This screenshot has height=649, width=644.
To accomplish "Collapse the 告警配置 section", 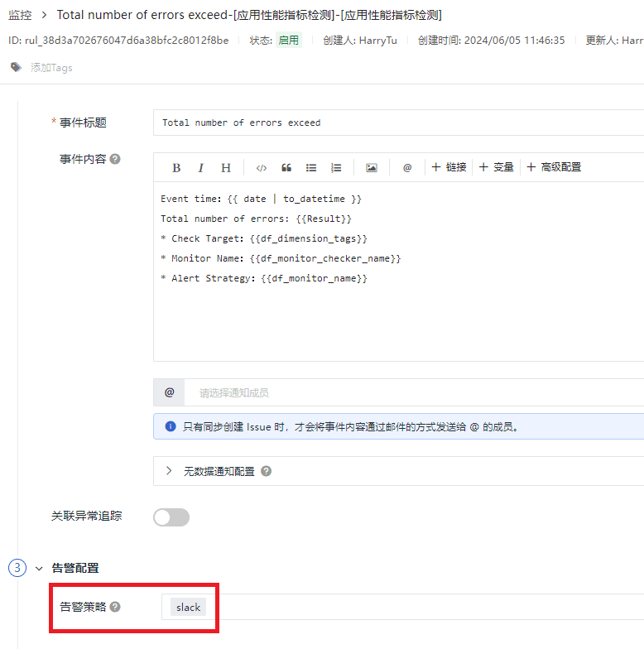I will [39, 568].
